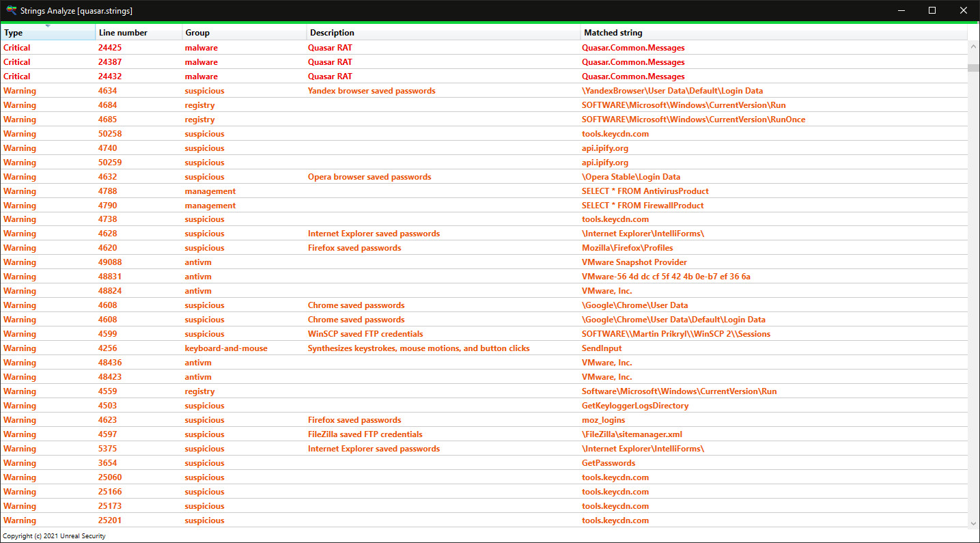Select line number 25166
Image resolution: width=980 pixels, height=543 pixels.
coord(110,492)
